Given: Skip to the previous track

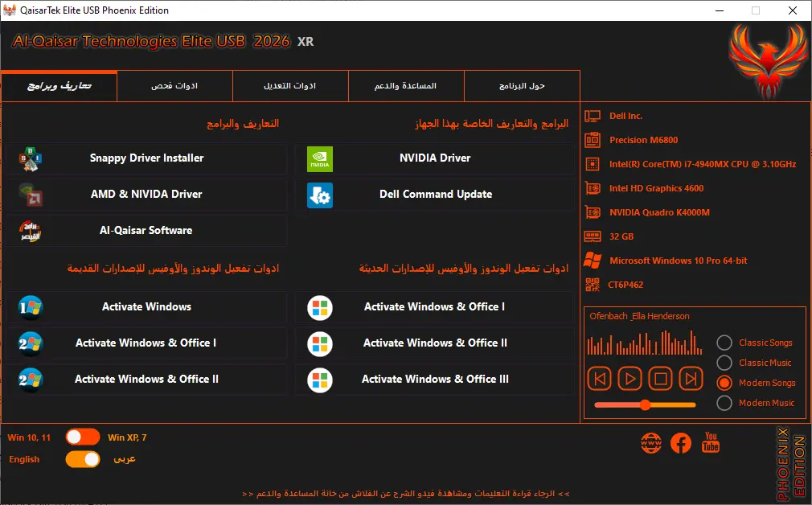Looking at the screenshot, I should [600, 379].
